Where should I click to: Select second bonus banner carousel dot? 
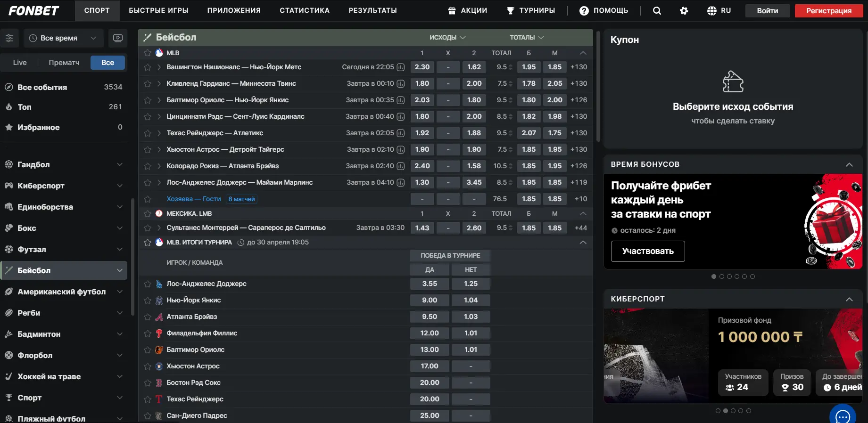click(722, 277)
